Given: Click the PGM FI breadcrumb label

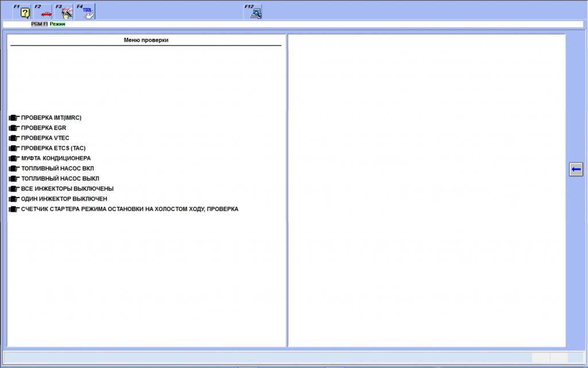Looking at the screenshot, I should click(39, 24).
